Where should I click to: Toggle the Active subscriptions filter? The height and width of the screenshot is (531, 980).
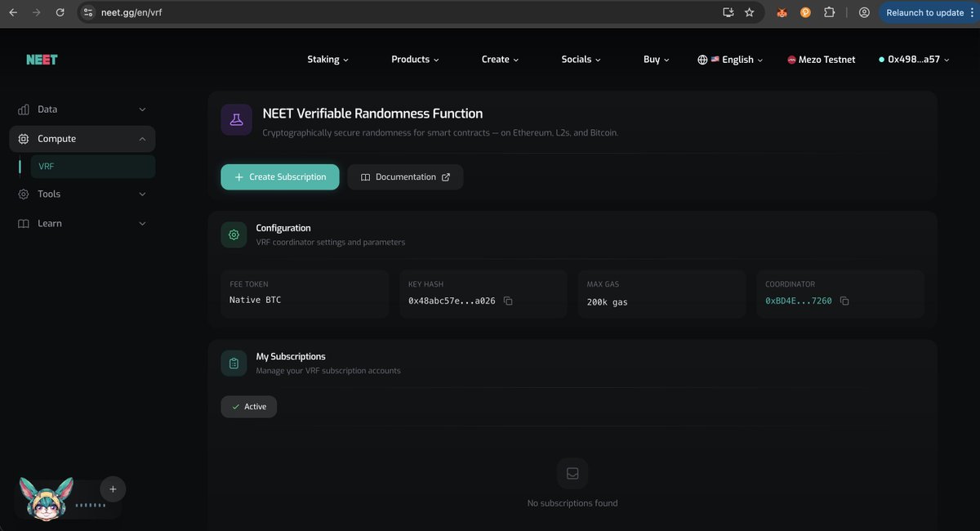[248, 407]
